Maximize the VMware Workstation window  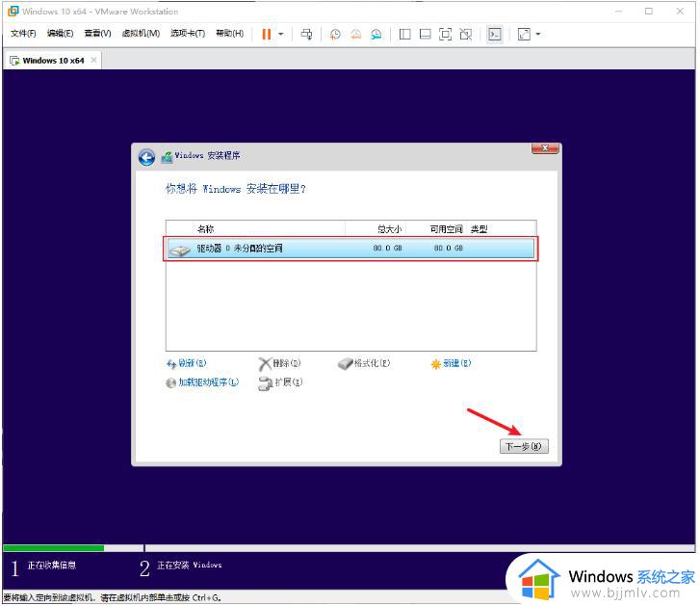point(649,12)
